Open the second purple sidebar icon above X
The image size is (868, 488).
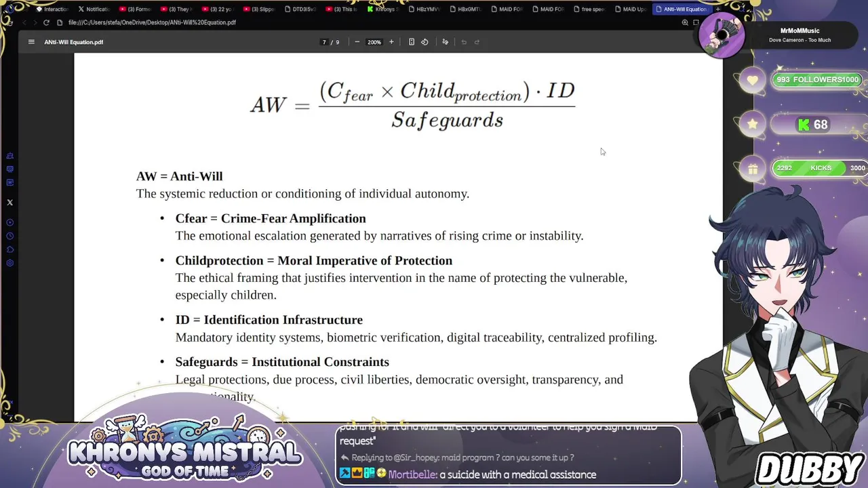pos(9,169)
